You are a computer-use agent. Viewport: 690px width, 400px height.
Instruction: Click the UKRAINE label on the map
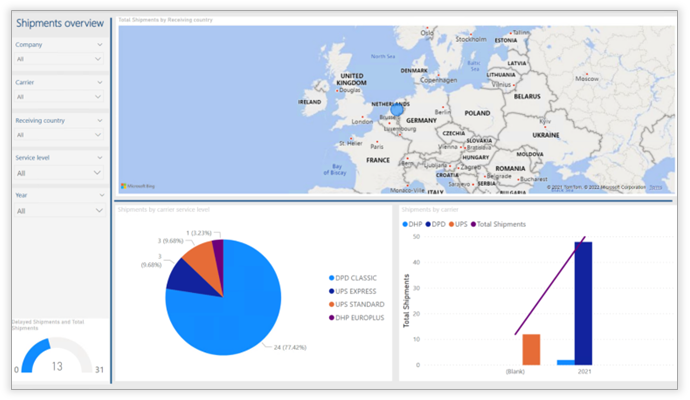pos(546,135)
